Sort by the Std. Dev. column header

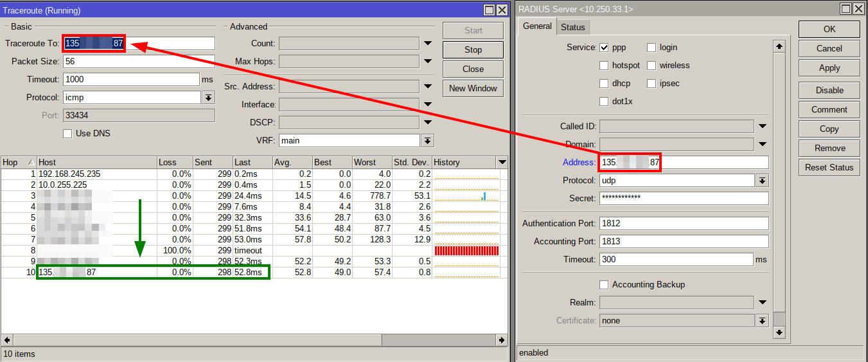(412, 163)
